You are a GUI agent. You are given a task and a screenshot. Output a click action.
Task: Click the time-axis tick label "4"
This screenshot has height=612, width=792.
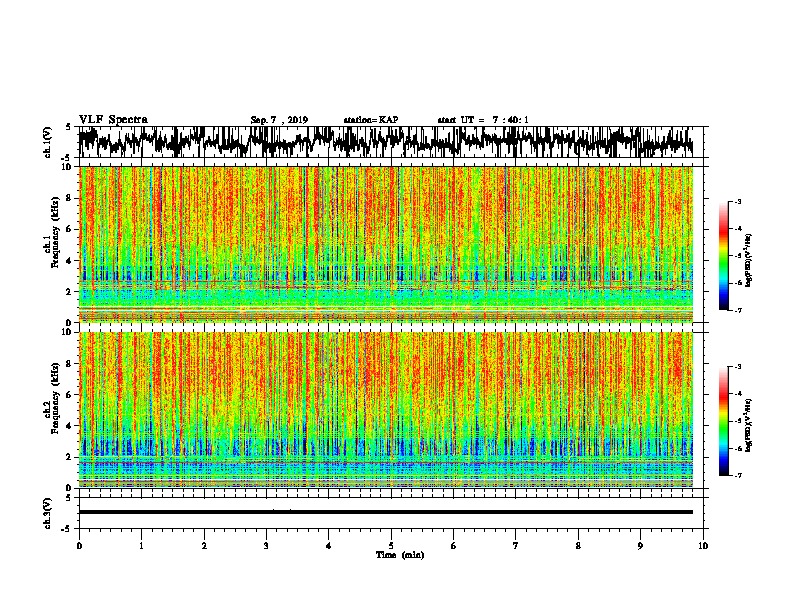pos(329,546)
